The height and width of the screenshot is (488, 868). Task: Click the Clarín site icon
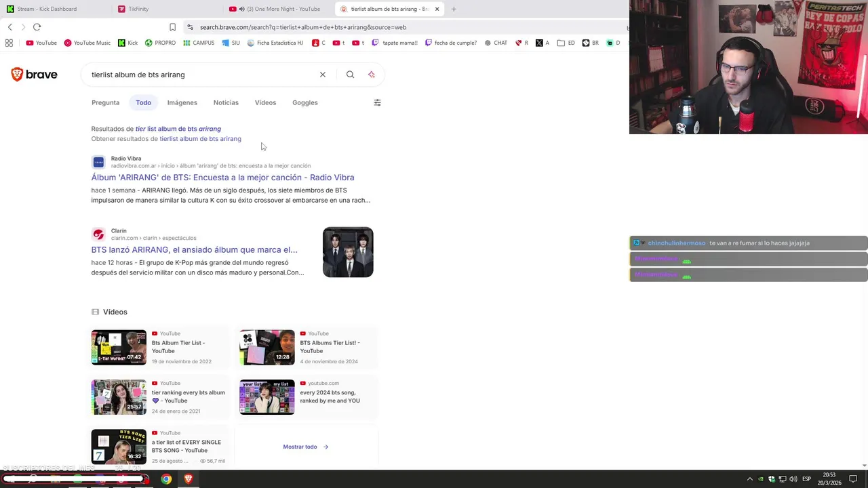(98, 235)
